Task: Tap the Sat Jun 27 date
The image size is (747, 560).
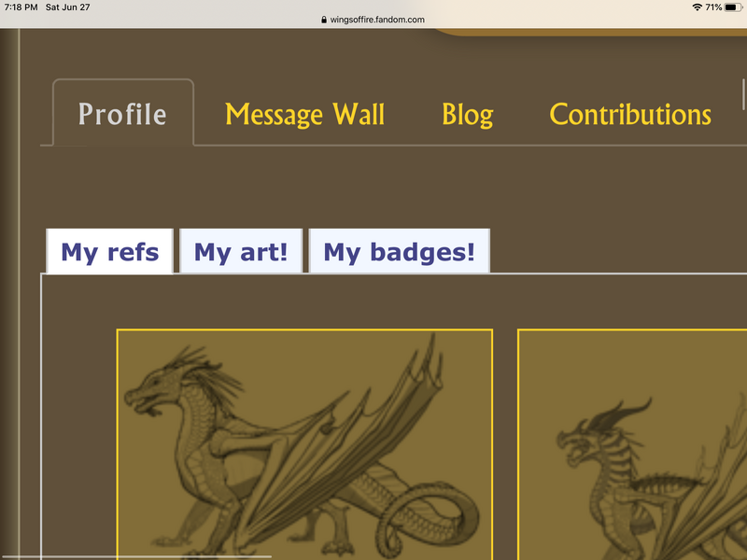Action: tap(67, 7)
